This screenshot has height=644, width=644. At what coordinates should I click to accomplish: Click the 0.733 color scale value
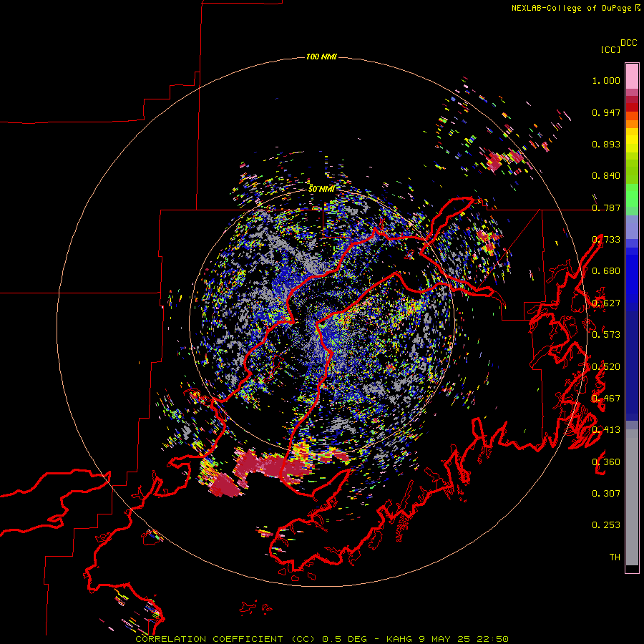[x=606, y=240]
